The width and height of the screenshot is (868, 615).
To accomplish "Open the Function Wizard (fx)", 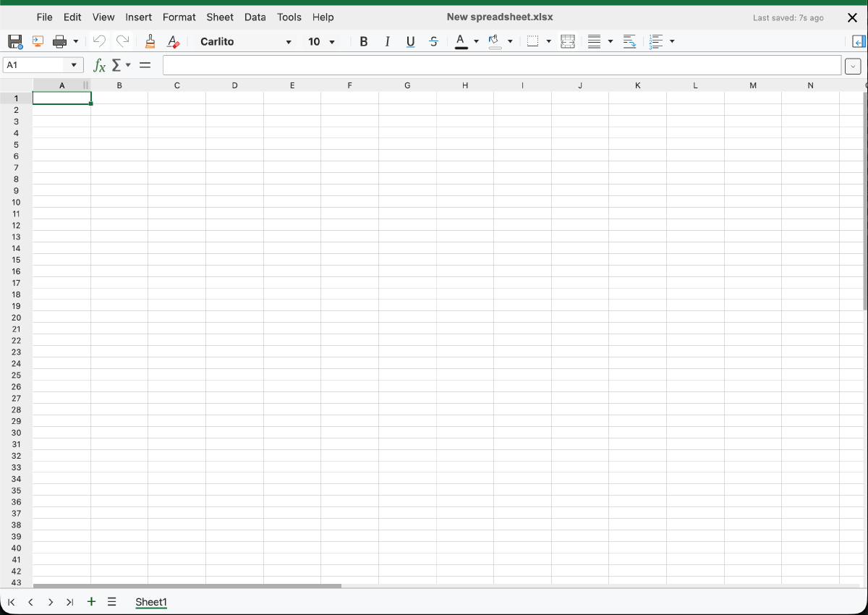I will pos(100,65).
